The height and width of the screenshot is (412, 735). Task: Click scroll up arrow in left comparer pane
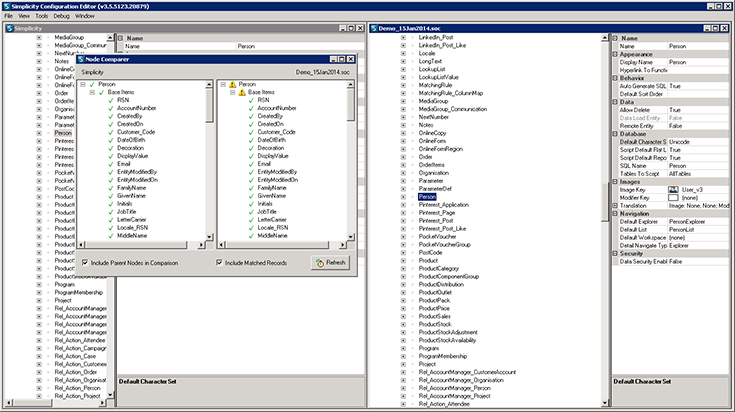(209, 84)
